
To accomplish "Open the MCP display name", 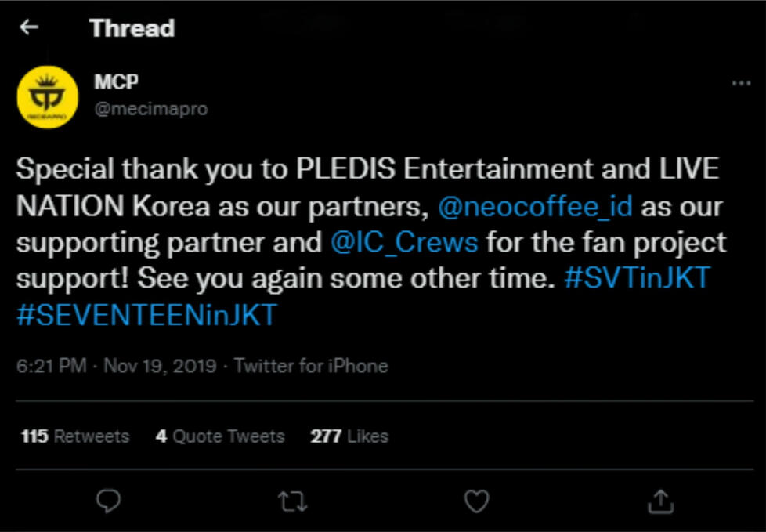I will click(117, 81).
